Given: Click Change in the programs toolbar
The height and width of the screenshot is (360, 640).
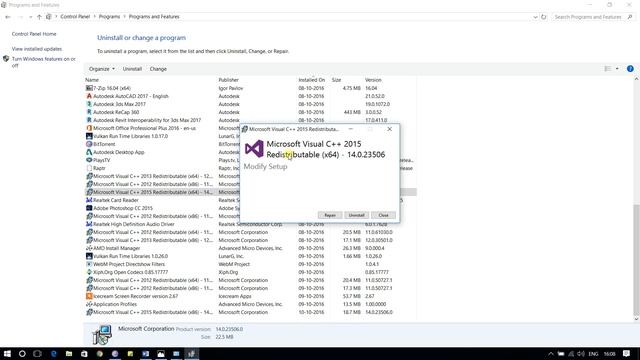Looking at the screenshot, I should (x=158, y=69).
